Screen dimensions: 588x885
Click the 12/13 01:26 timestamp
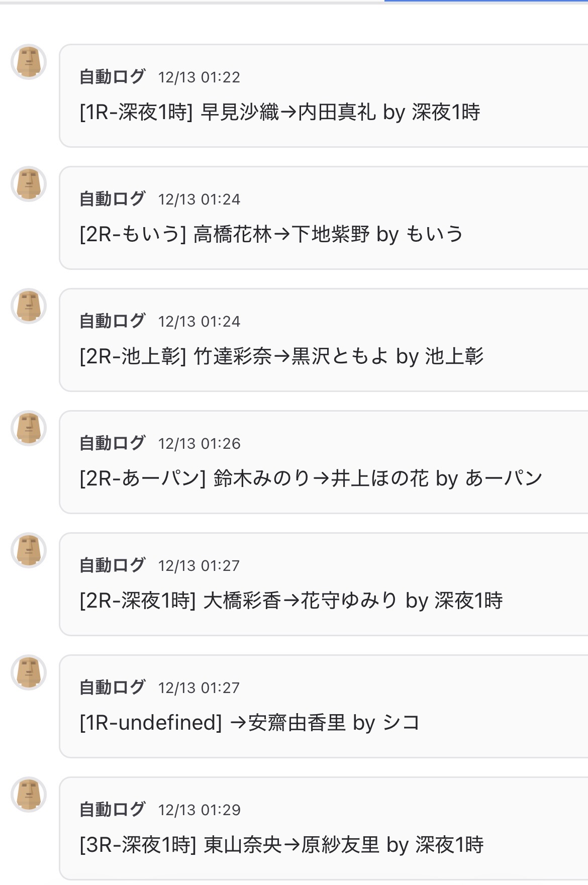(x=199, y=444)
